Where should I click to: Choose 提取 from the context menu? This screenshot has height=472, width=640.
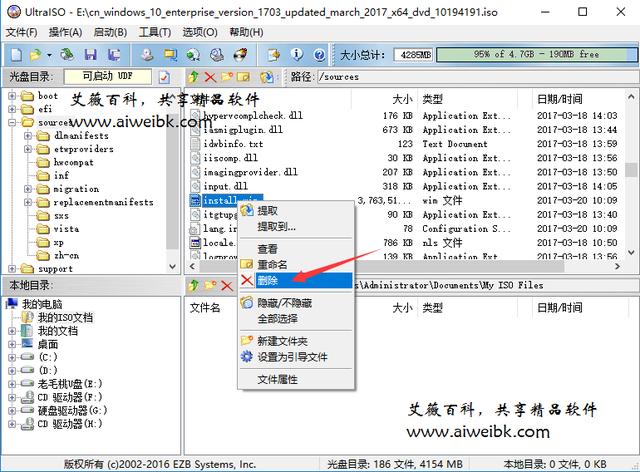pyautogui.click(x=296, y=211)
